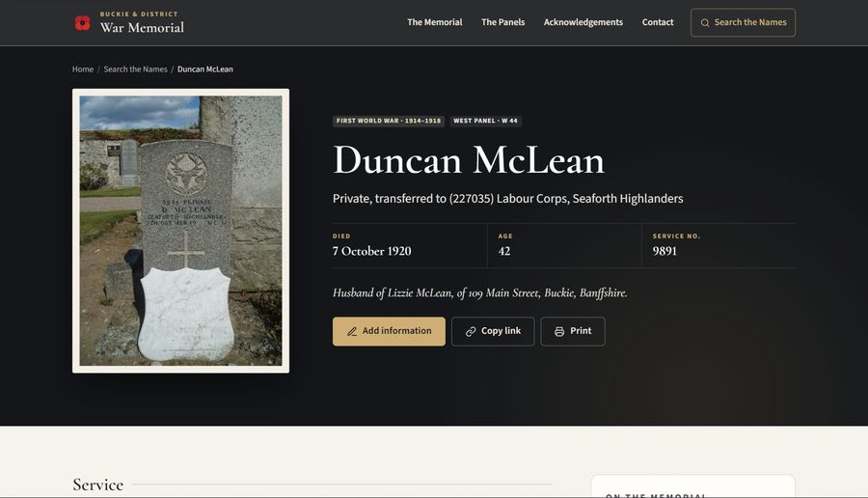Click the Copy link button
The width and height of the screenshot is (868, 498).
(493, 331)
